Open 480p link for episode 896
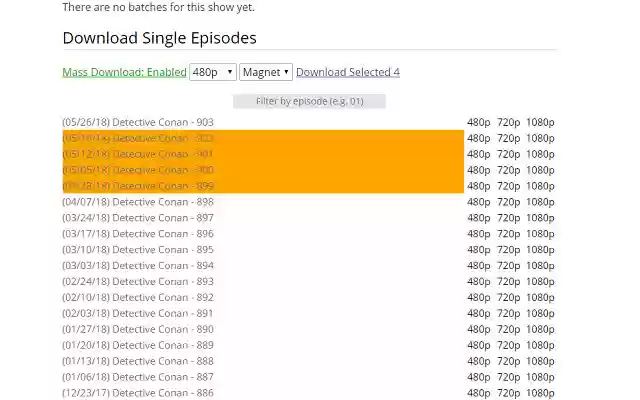 [478, 234]
